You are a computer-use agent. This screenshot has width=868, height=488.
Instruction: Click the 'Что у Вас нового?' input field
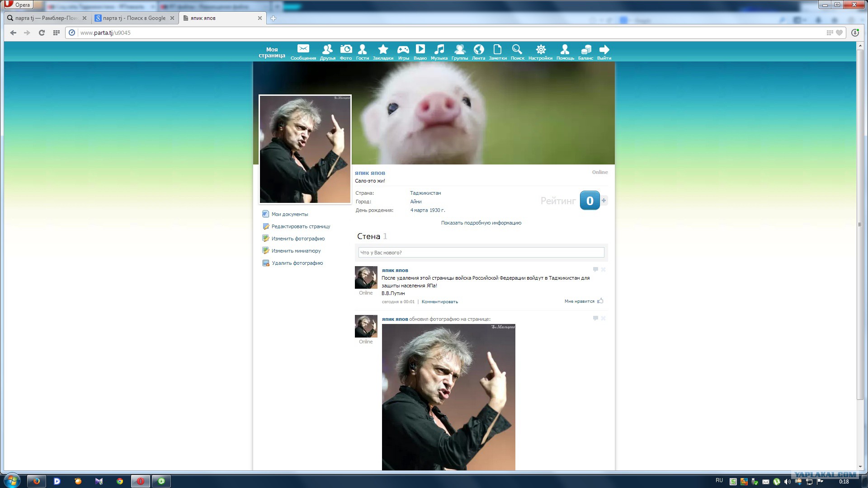[481, 253]
